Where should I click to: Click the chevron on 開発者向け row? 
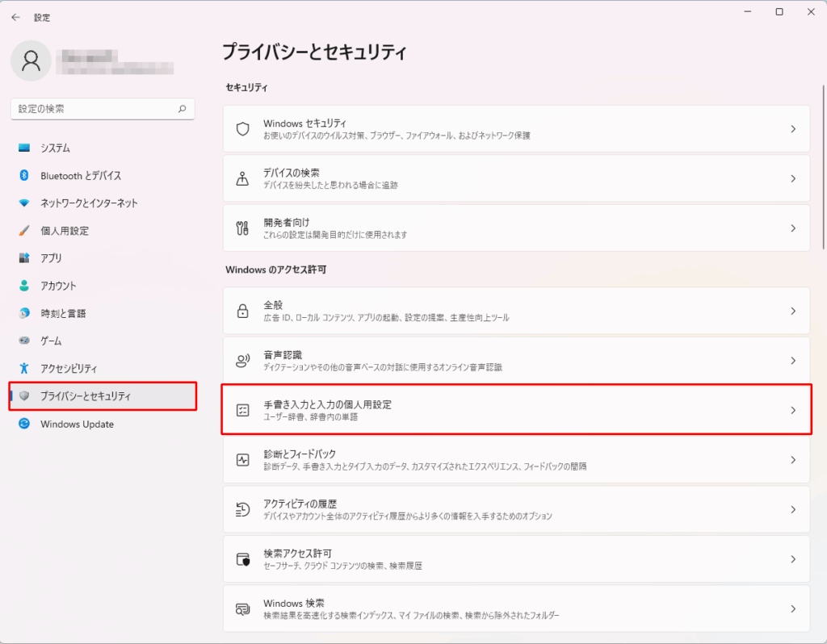(x=793, y=228)
